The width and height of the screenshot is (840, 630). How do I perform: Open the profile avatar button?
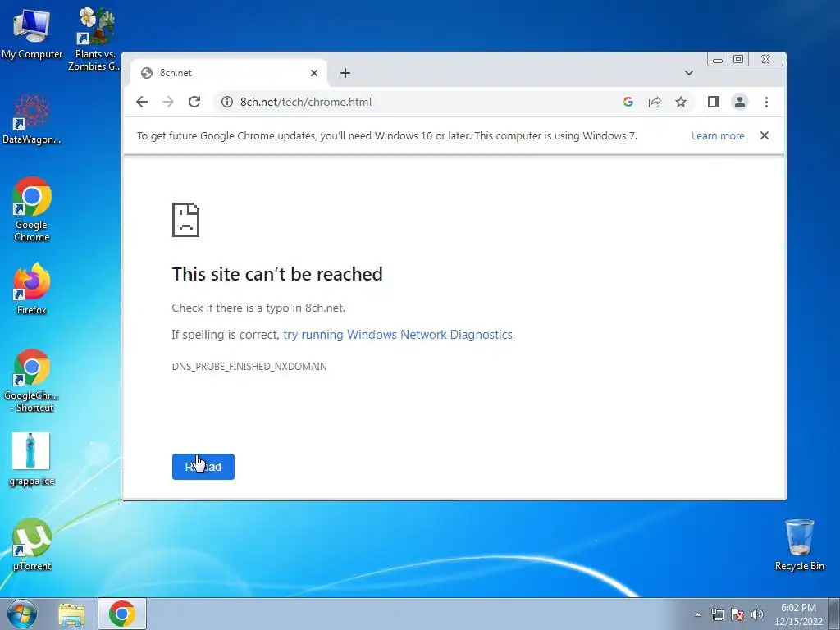[740, 102]
